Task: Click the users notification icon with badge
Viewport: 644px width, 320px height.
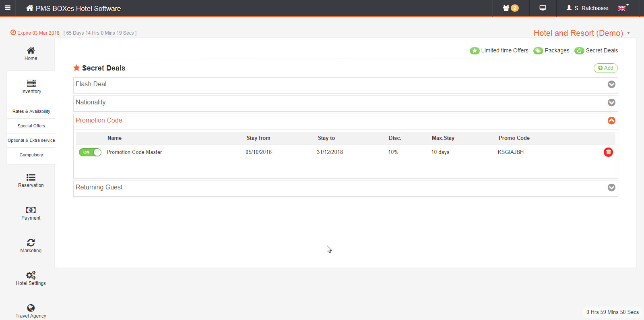Action: pyautogui.click(x=510, y=8)
